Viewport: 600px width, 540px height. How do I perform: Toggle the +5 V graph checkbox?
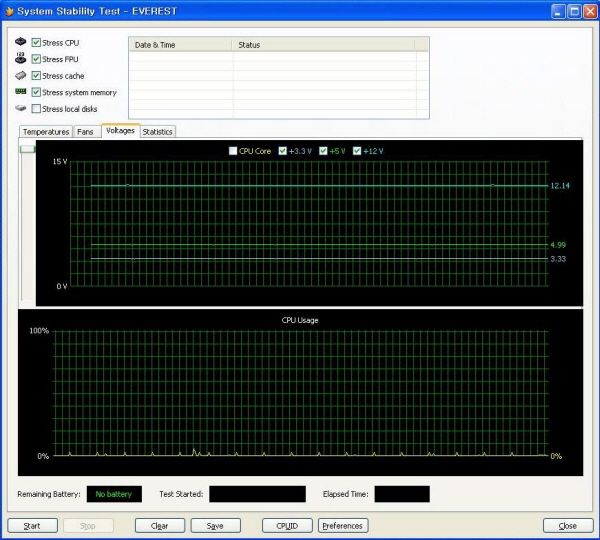tap(323, 151)
